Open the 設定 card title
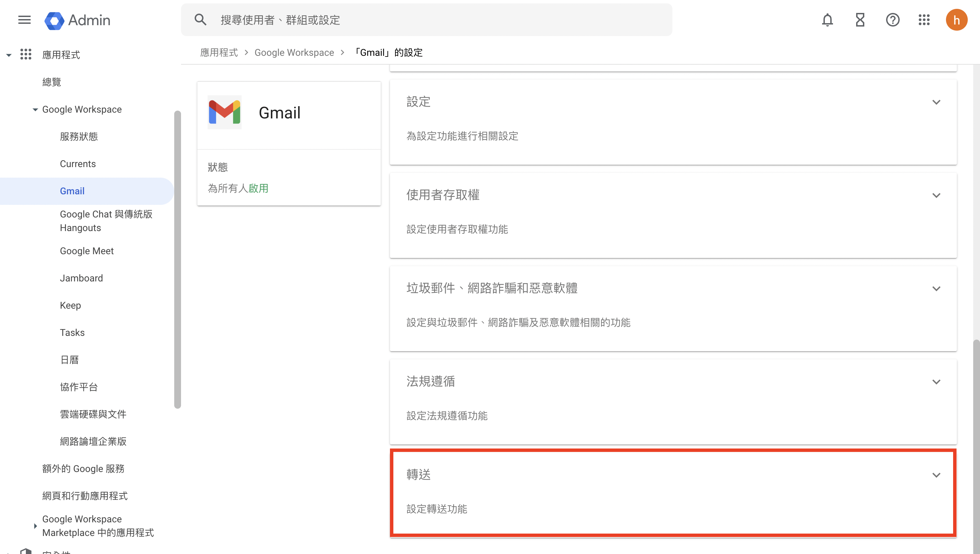 [419, 102]
